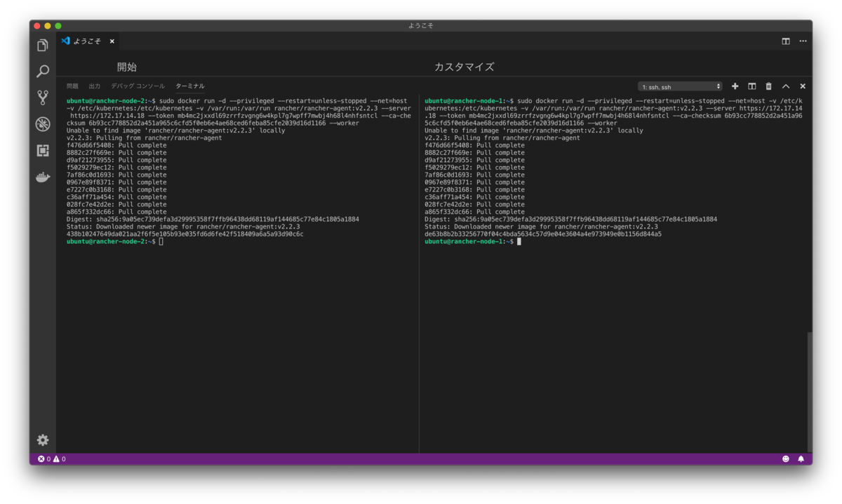Click the 開始 heading on Welcome page
Image resolution: width=842 pixels, height=504 pixels.
(x=127, y=67)
